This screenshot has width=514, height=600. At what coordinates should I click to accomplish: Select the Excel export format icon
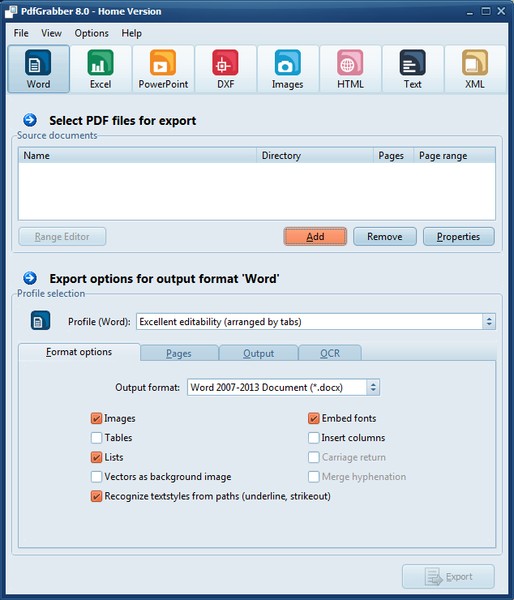(x=101, y=69)
